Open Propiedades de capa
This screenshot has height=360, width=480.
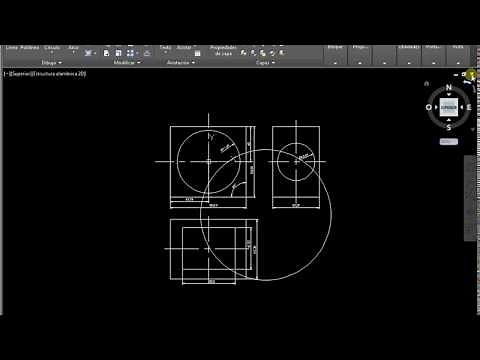[223, 50]
